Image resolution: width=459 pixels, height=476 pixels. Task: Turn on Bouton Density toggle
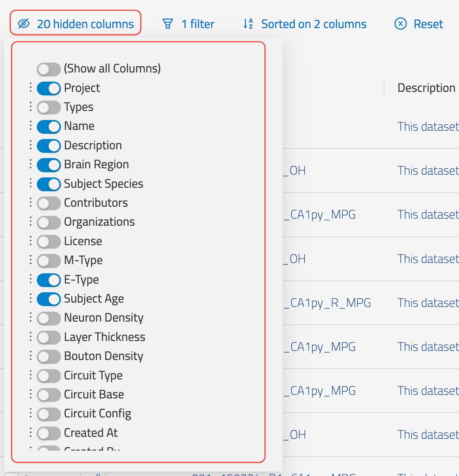coord(49,356)
